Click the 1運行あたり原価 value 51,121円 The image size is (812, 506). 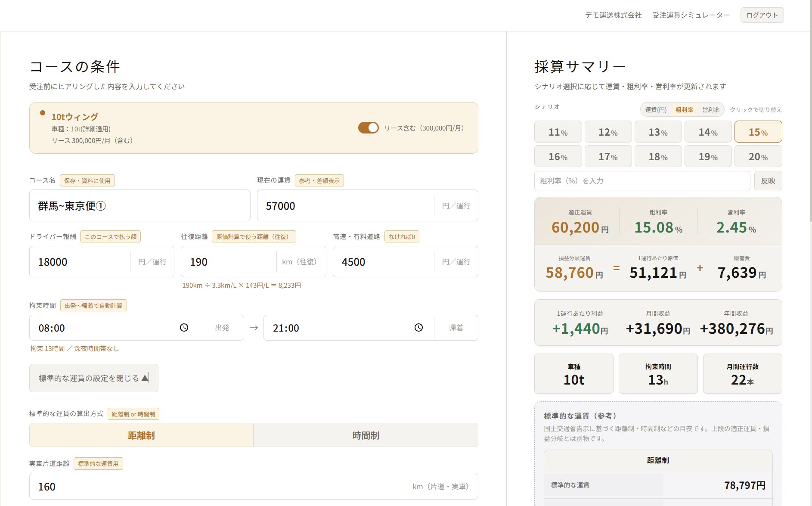[658, 273]
